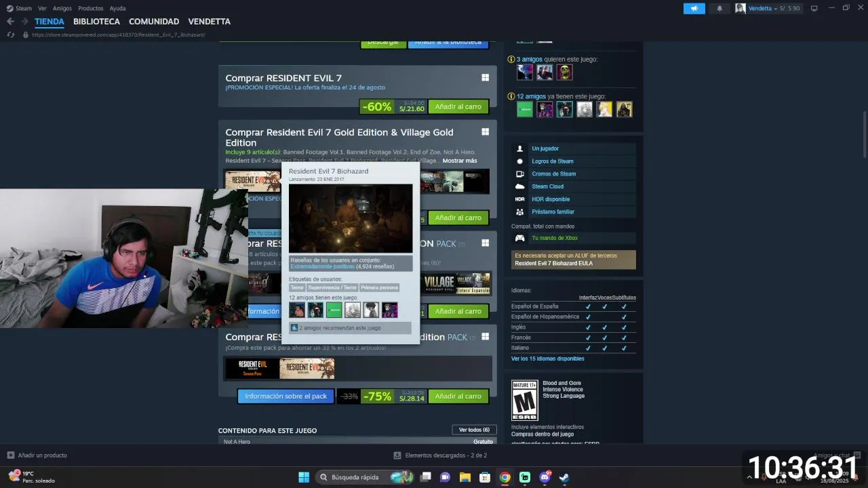Open the Productos menu
The image size is (868, 488).
pyautogui.click(x=91, y=8)
